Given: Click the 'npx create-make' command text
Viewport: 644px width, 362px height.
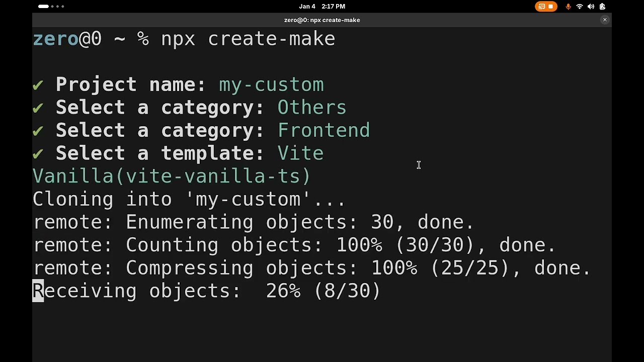Looking at the screenshot, I should click(248, 39).
